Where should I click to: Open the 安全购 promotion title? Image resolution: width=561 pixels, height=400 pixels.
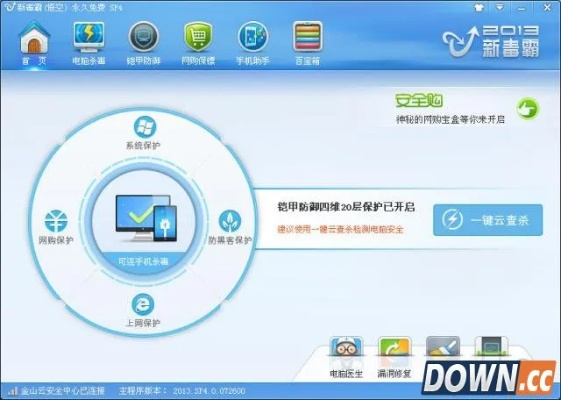point(419,101)
